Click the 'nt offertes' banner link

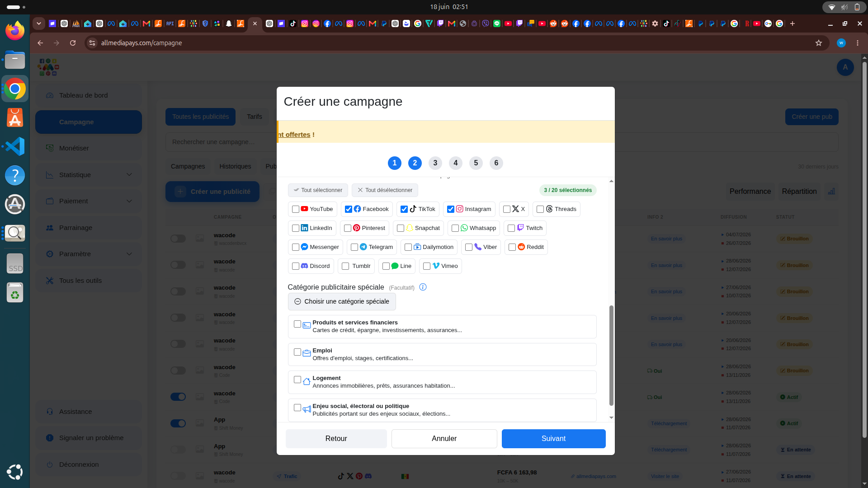(x=294, y=135)
